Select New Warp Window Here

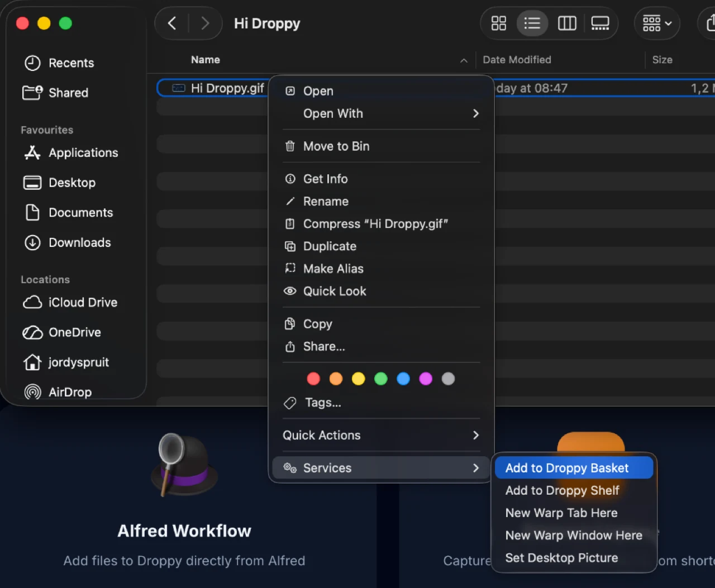[x=574, y=535]
